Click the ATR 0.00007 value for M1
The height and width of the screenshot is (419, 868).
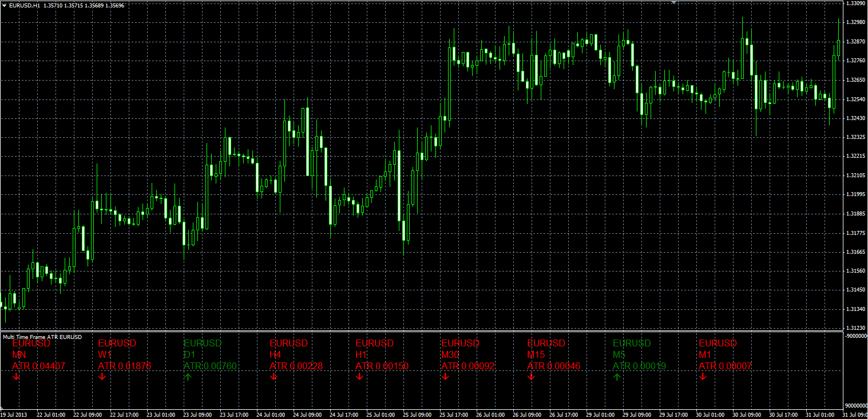pyautogui.click(x=726, y=366)
